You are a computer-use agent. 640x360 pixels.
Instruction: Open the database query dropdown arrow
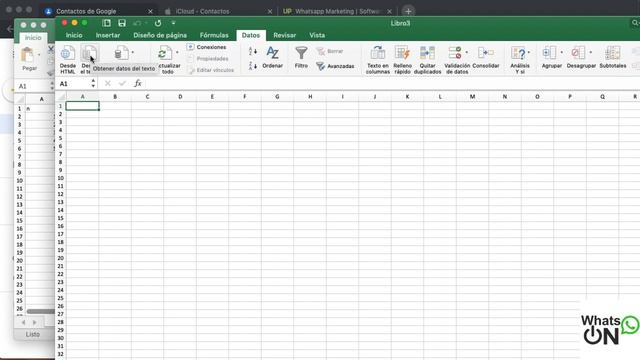click(133, 52)
